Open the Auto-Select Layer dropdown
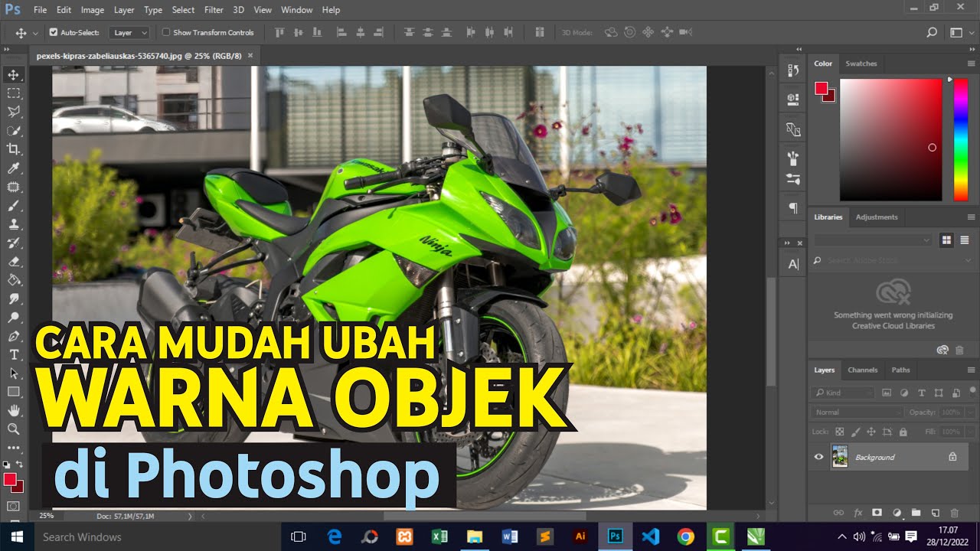The width and height of the screenshot is (980, 551). pos(129,33)
